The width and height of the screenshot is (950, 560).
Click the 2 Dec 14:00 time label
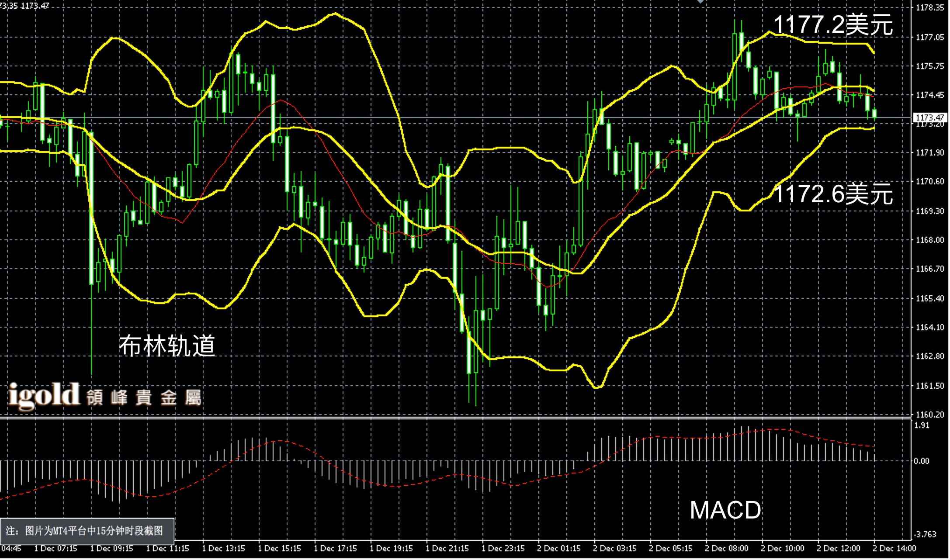(894, 548)
